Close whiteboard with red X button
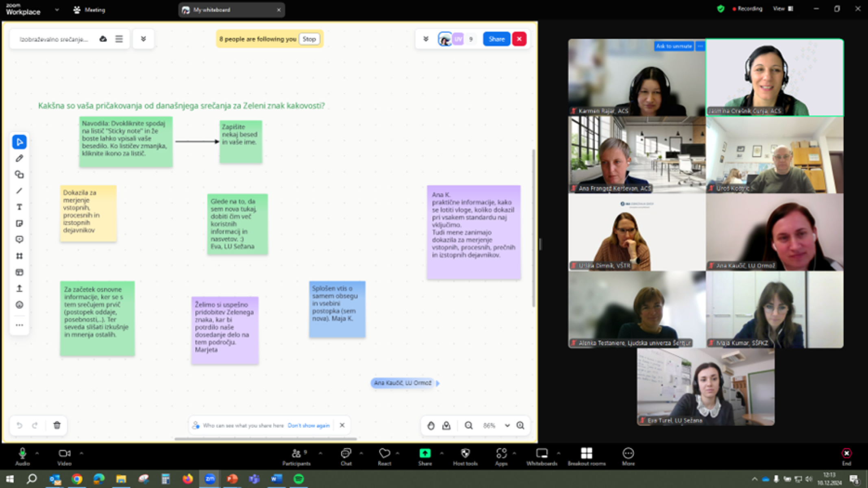Image resolution: width=868 pixels, height=488 pixels. (519, 39)
